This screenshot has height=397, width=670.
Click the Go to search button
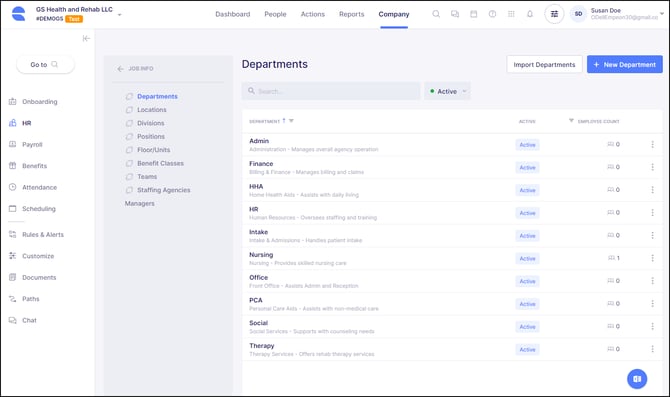(45, 65)
